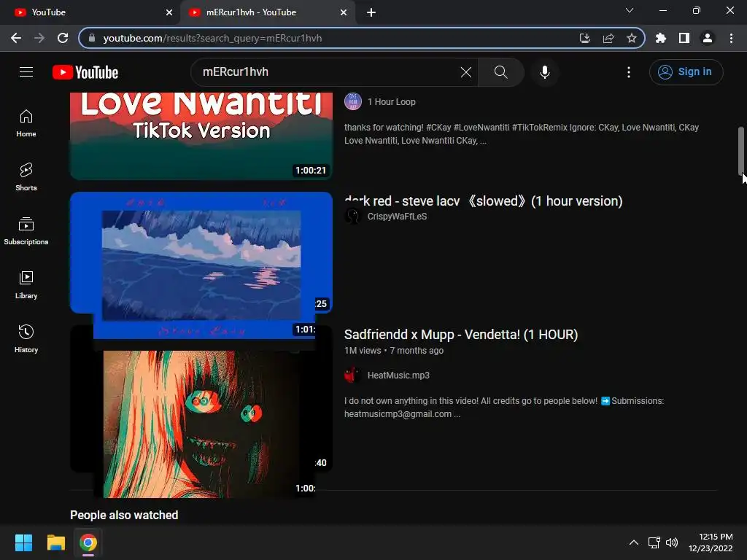Viewport: 747px width, 560px height.
Task: Open the Love Nwantiti TikTok Version thumbnail
Action: click(201, 136)
